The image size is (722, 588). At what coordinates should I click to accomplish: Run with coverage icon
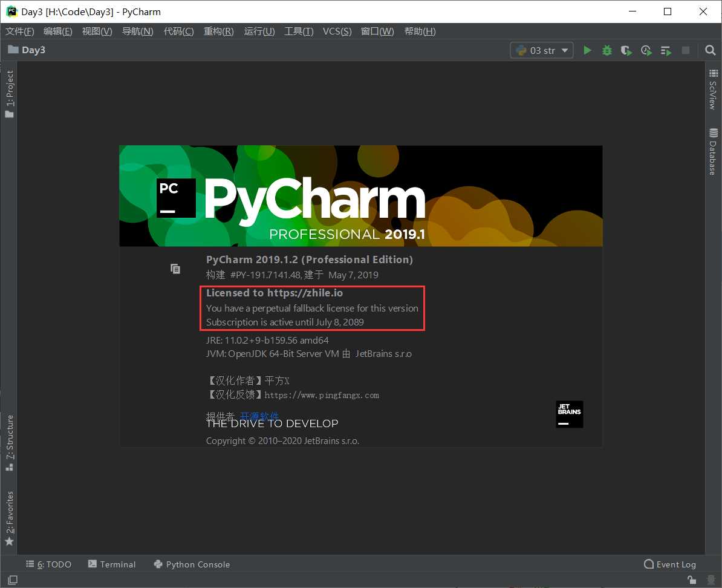[x=626, y=50]
